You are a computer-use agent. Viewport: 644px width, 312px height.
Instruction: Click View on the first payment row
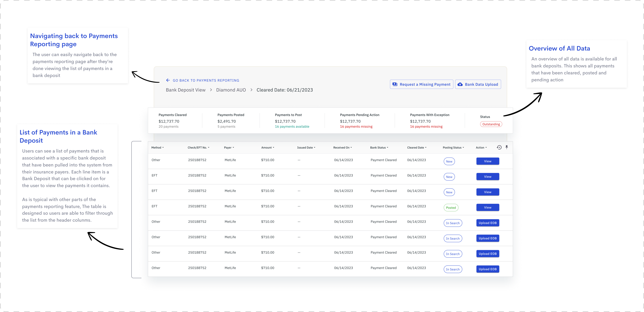click(x=488, y=161)
